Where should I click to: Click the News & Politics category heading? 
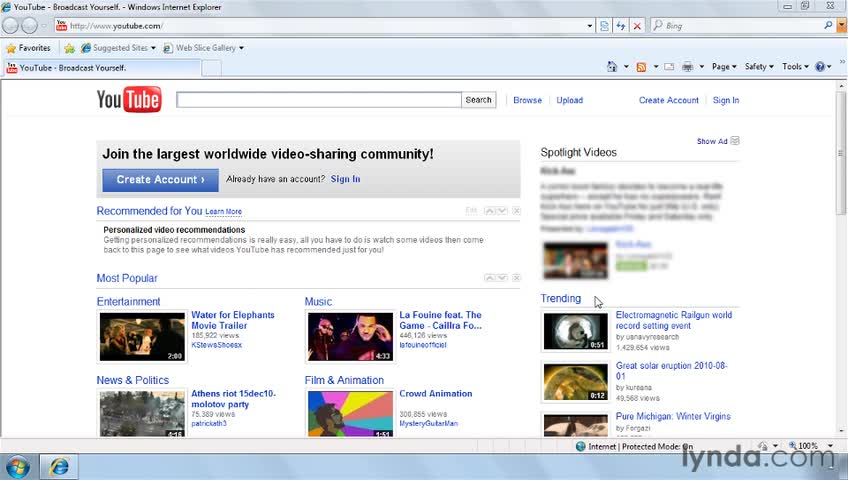coord(132,380)
